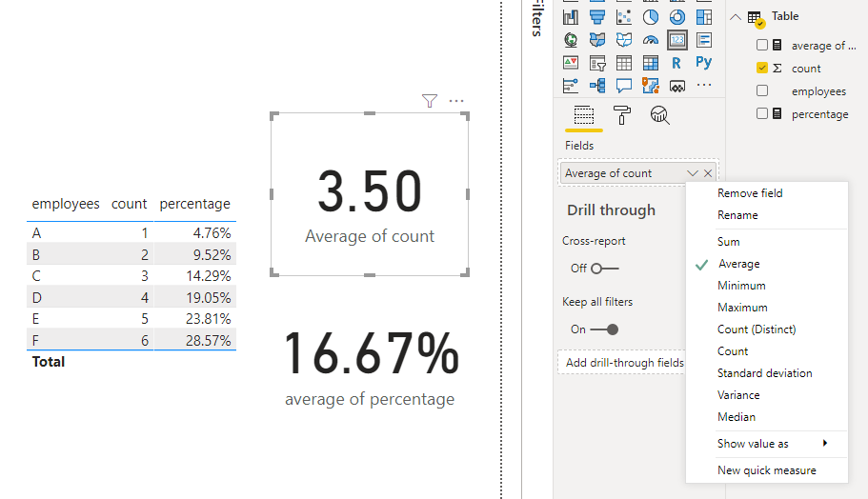This screenshot has width=868, height=499.
Task: Select the Donut chart visual
Action: [677, 17]
